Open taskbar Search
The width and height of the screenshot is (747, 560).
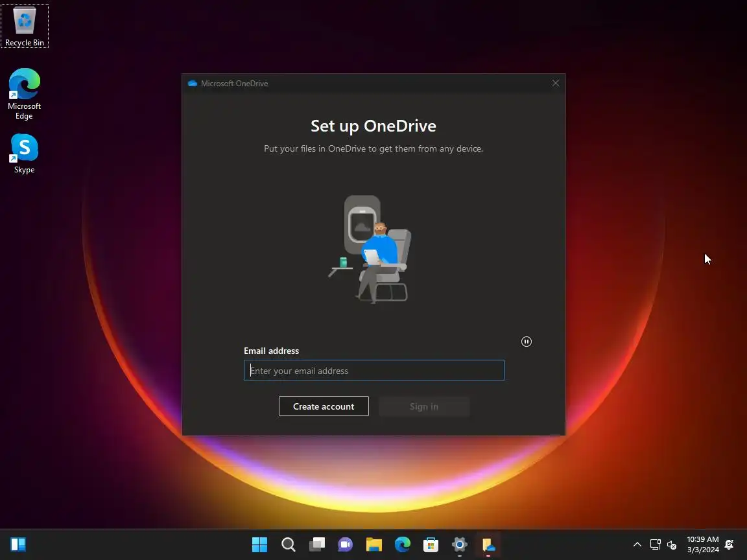(x=288, y=544)
